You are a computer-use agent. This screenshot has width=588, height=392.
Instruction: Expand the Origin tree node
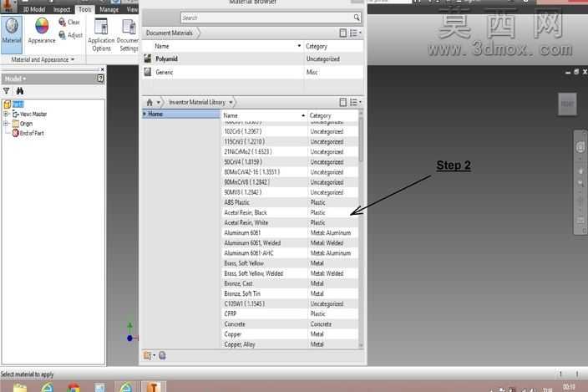click(x=6, y=123)
